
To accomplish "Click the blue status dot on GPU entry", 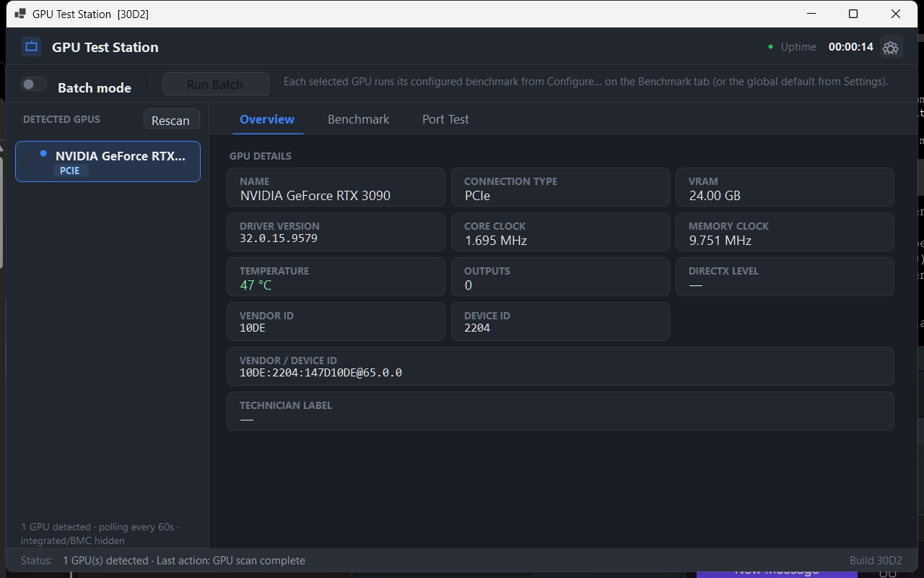I will pyautogui.click(x=43, y=153).
